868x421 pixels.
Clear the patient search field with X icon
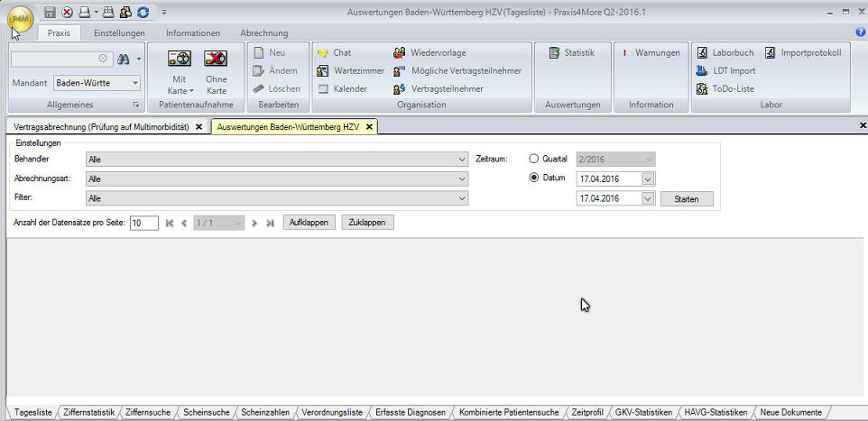(x=103, y=59)
